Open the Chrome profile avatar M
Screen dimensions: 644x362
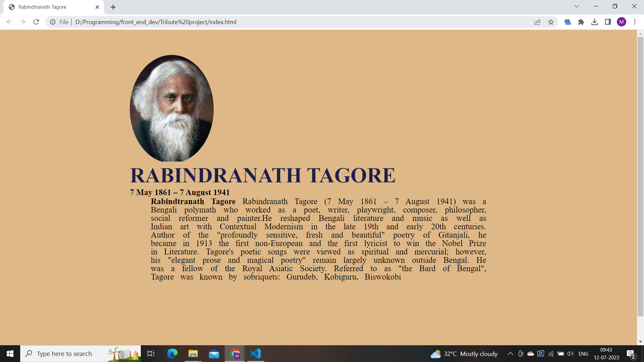tap(622, 22)
